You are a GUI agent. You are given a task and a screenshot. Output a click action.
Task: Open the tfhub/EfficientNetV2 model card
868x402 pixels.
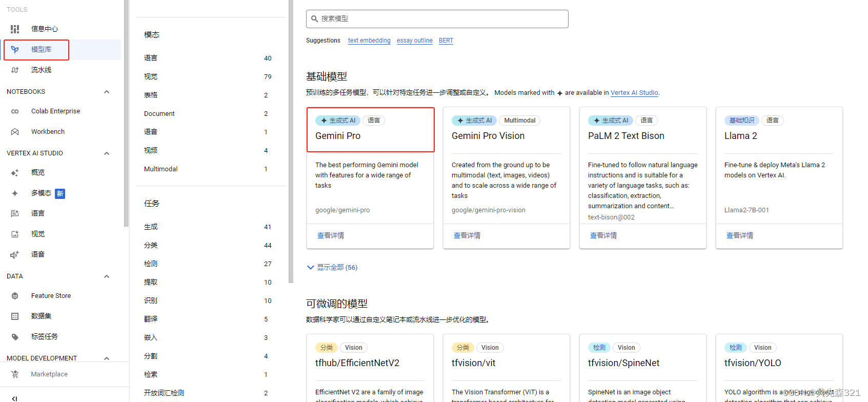(370, 368)
